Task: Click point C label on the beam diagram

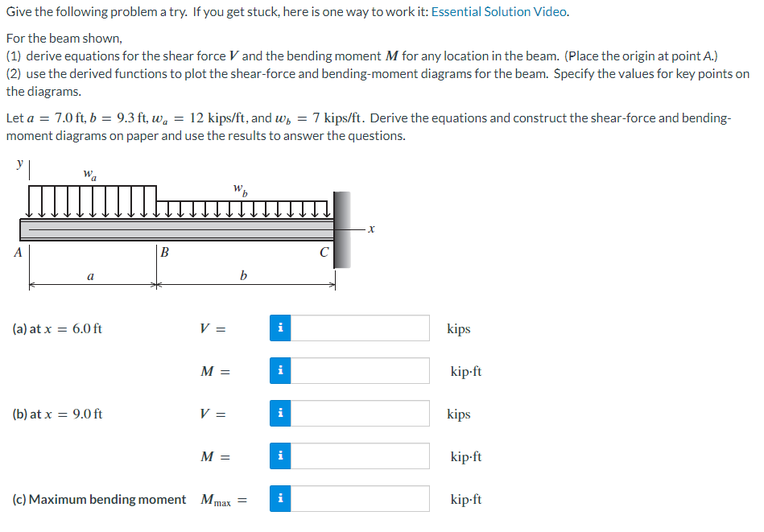Action: pyautogui.click(x=325, y=250)
